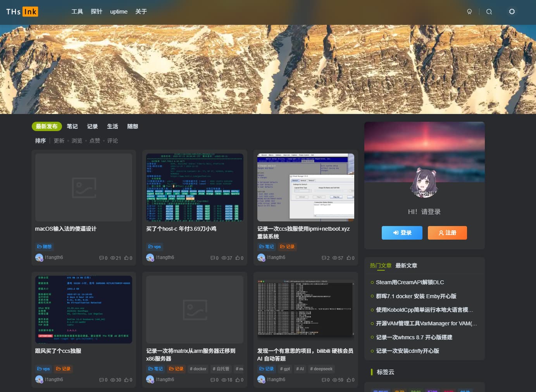This screenshot has height=392, width=536.
Task: Sort posts by 点赞
Action: pos(95,141)
